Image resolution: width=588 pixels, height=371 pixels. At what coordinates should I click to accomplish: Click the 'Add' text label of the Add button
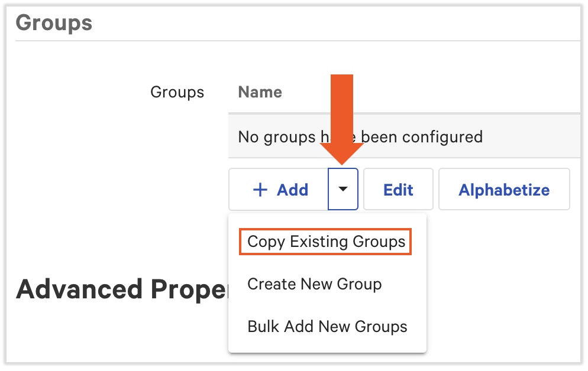pyautogui.click(x=292, y=190)
